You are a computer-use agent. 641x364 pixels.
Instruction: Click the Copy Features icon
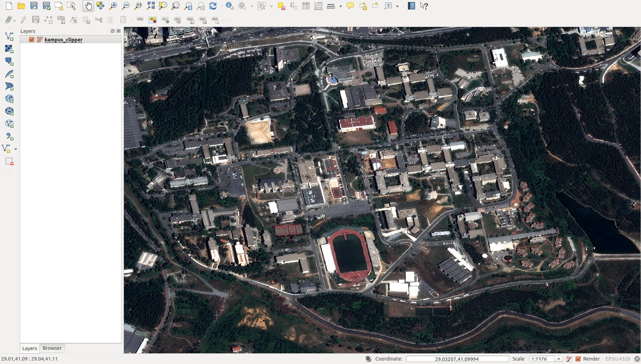[111, 20]
